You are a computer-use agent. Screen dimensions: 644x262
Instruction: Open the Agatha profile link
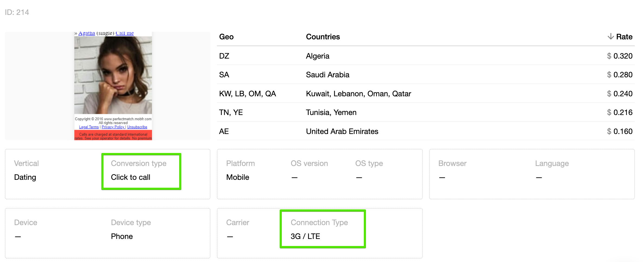pos(87,33)
